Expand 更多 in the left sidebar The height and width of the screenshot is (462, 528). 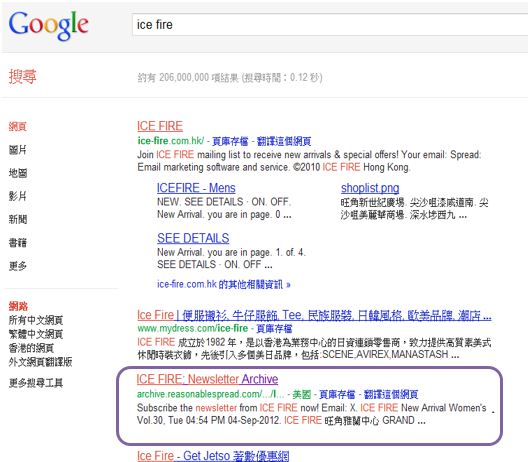[x=18, y=266]
